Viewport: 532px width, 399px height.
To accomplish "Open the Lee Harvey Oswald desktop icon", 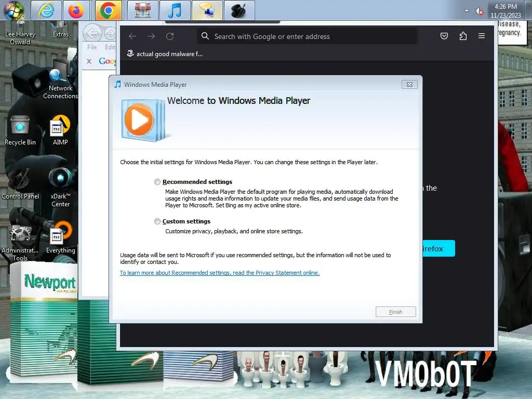I will click(20, 33).
